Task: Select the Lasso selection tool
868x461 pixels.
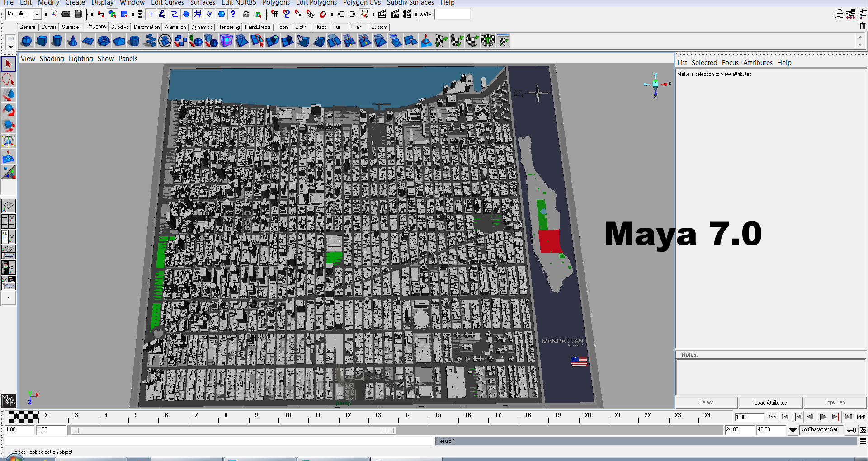Action: point(8,79)
